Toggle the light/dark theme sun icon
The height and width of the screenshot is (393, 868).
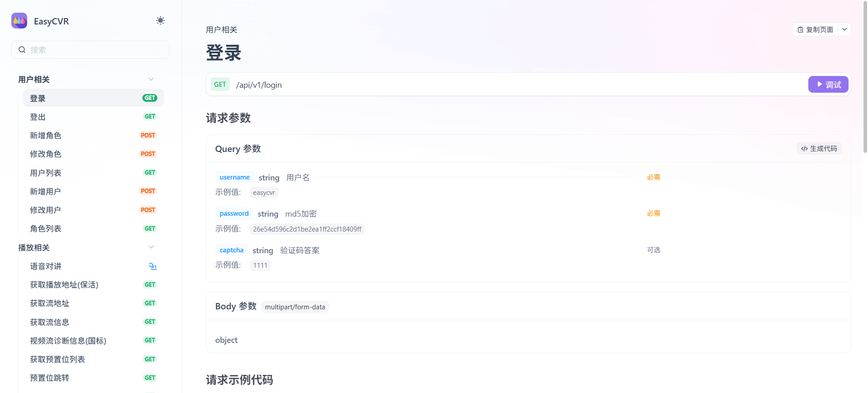[x=160, y=21]
